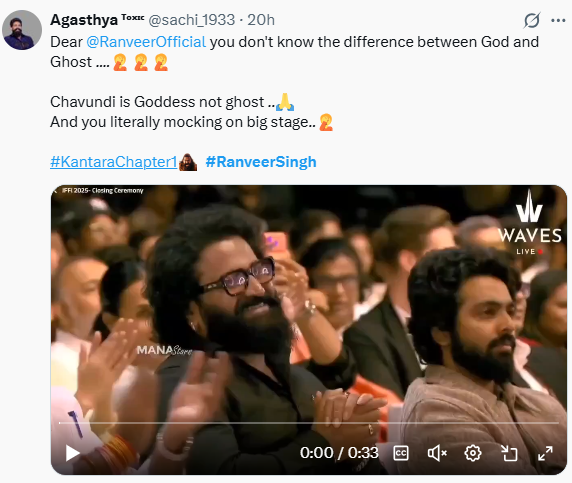Click the picture-in-picture icon
This screenshot has width=572, height=483.
point(509,453)
